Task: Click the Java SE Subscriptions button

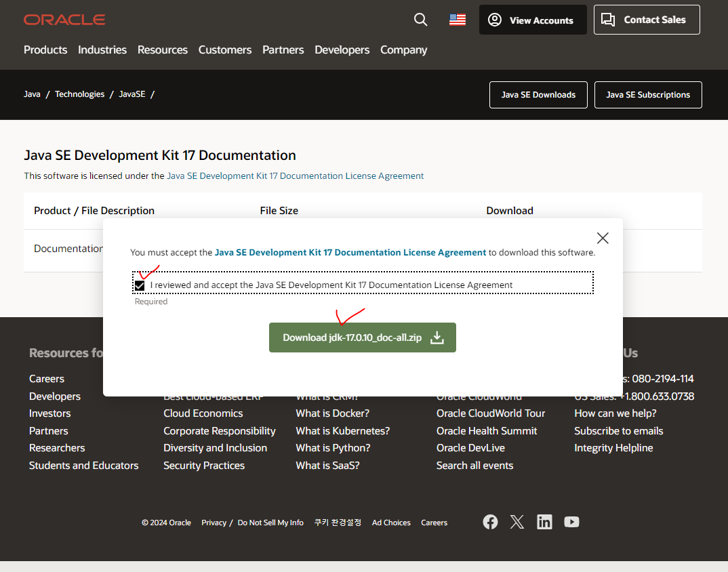Action: (x=648, y=95)
